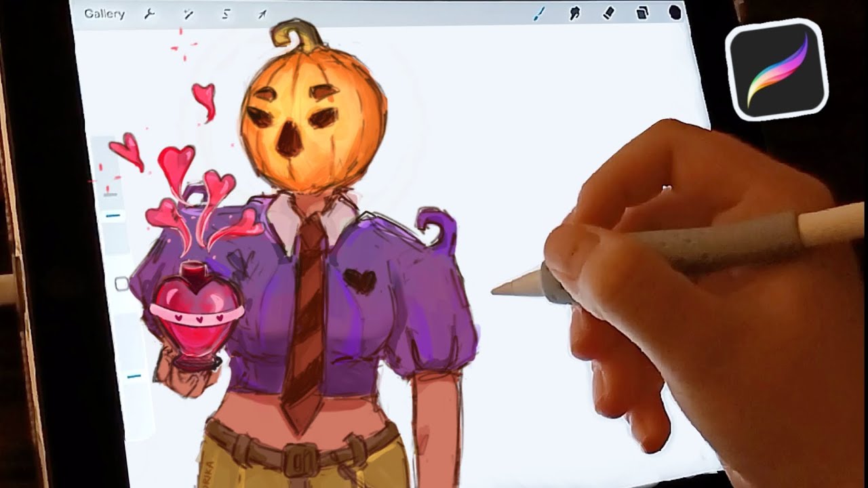Open the Gallery view
The width and height of the screenshot is (868, 488).
[x=104, y=14]
